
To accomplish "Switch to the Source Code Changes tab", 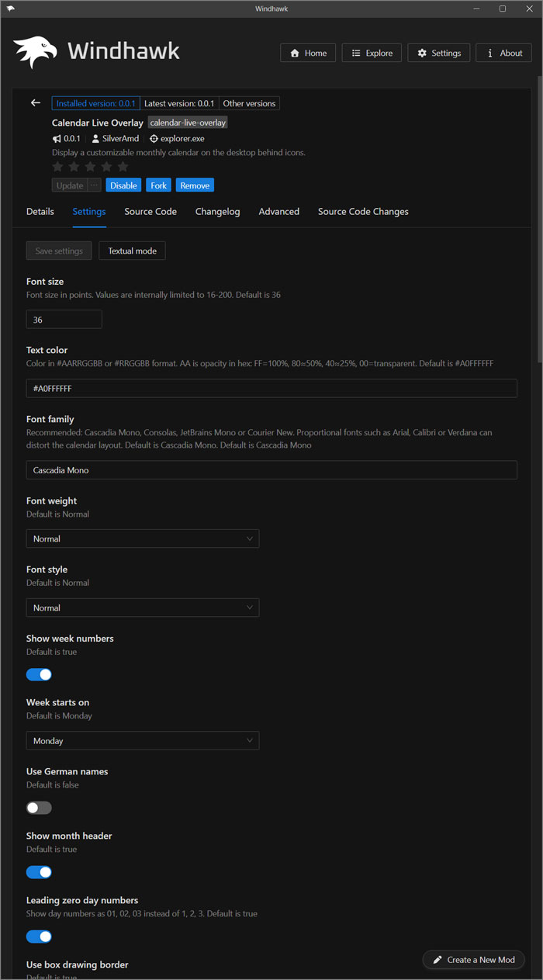I will [x=363, y=211].
